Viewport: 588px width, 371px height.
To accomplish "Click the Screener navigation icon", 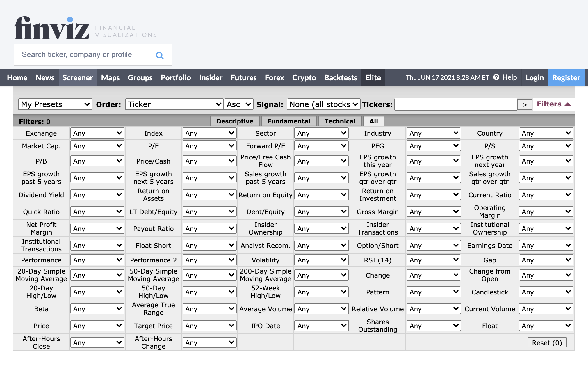I will (x=78, y=77).
